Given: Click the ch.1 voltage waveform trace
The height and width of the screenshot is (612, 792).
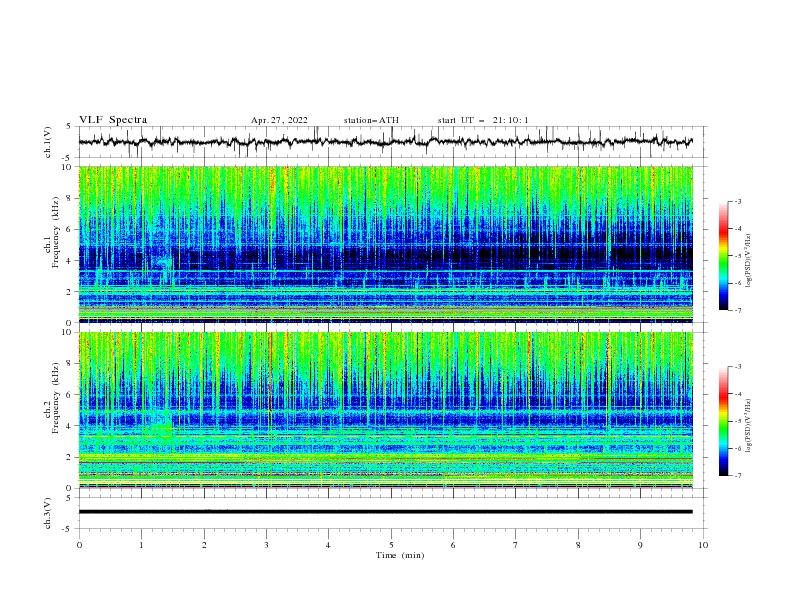Looking at the screenshot, I should click(385, 141).
